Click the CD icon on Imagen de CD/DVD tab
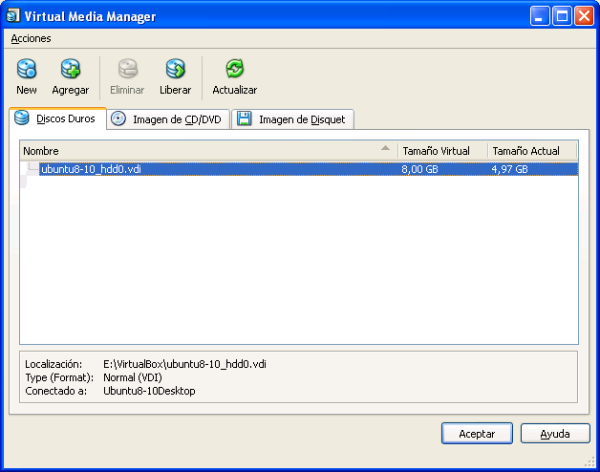Viewport: 600px width, 472px height. (119, 119)
